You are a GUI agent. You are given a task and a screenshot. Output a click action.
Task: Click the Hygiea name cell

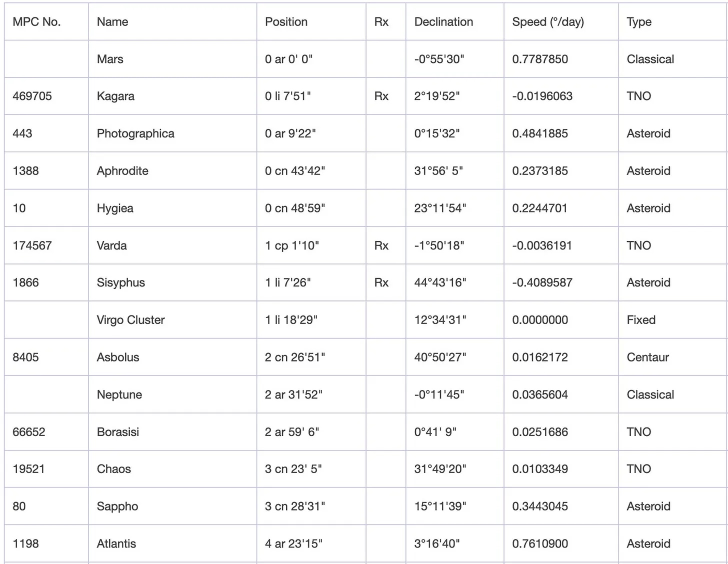[115, 208]
